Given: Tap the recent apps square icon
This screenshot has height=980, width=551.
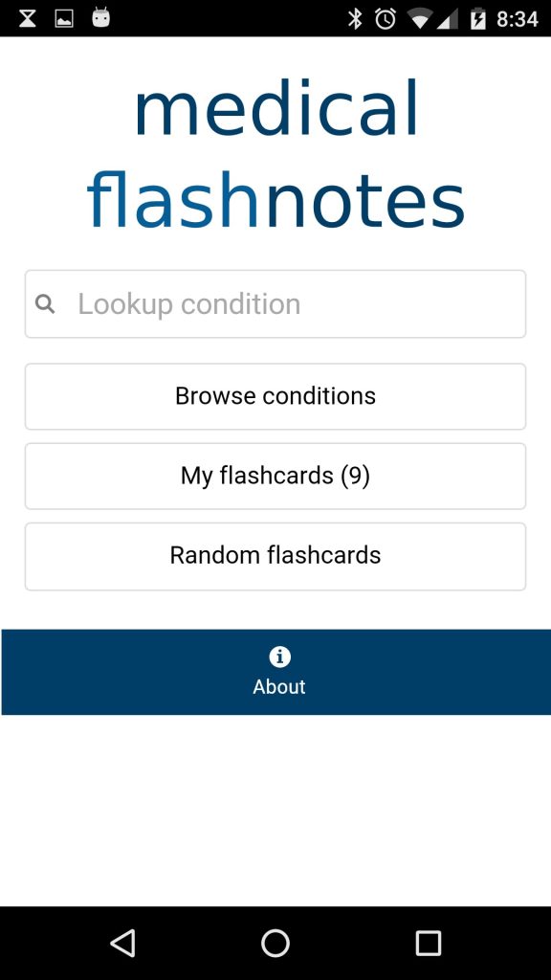Looking at the screenshot, I should pyautogui.click(x=429, y=943).
